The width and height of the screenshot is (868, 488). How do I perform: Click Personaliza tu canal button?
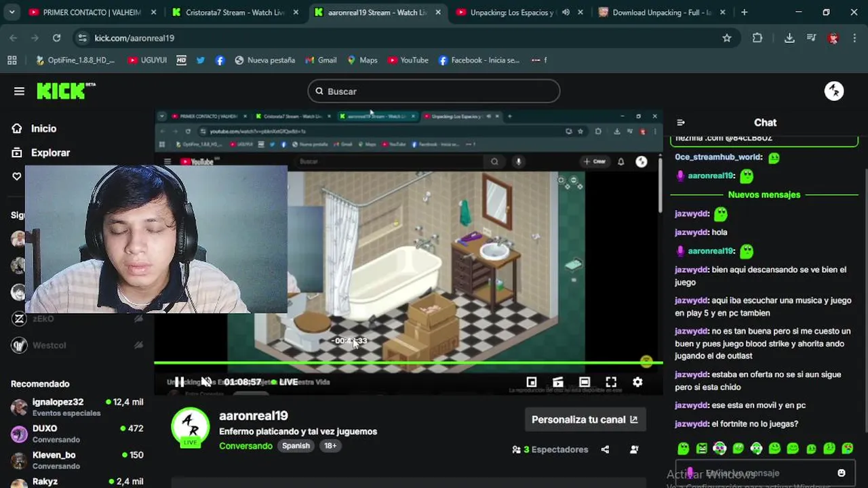[x=585, y=420]
